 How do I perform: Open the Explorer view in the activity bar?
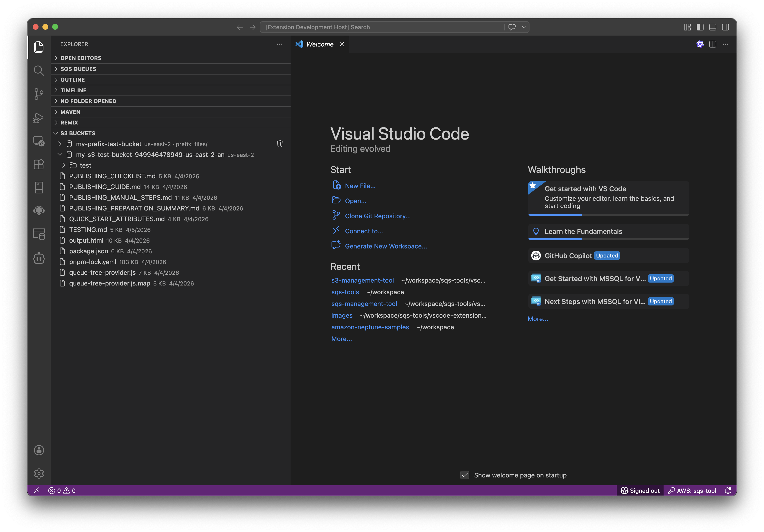pyautogui.click(x=39, y=47)
